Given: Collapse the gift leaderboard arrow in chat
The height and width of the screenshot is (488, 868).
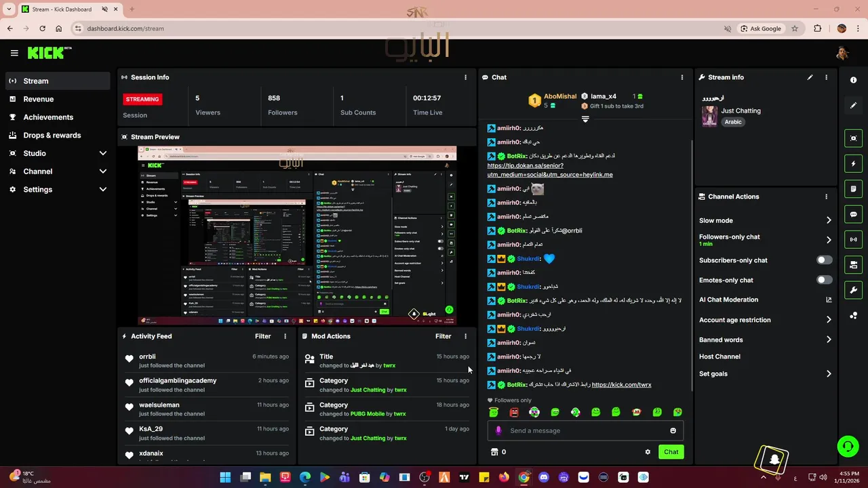Looking at the screenshot, I should tap(585, 119).
